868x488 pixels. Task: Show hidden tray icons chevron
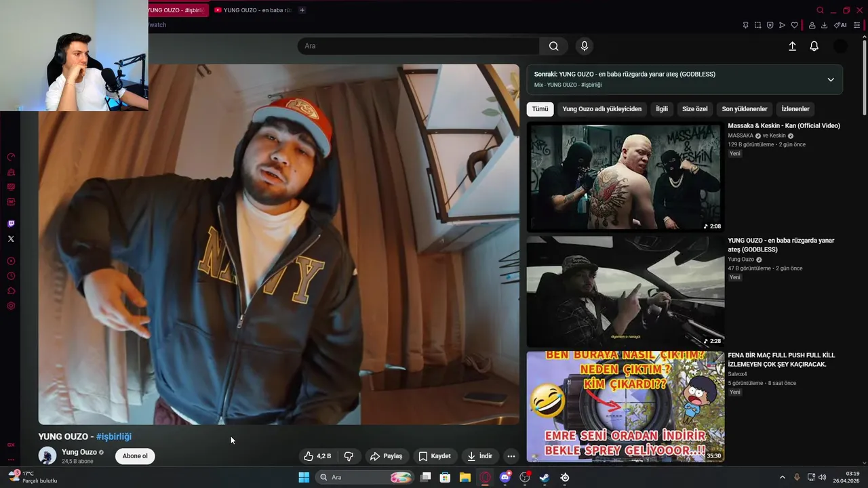click(x=782, y=477)
